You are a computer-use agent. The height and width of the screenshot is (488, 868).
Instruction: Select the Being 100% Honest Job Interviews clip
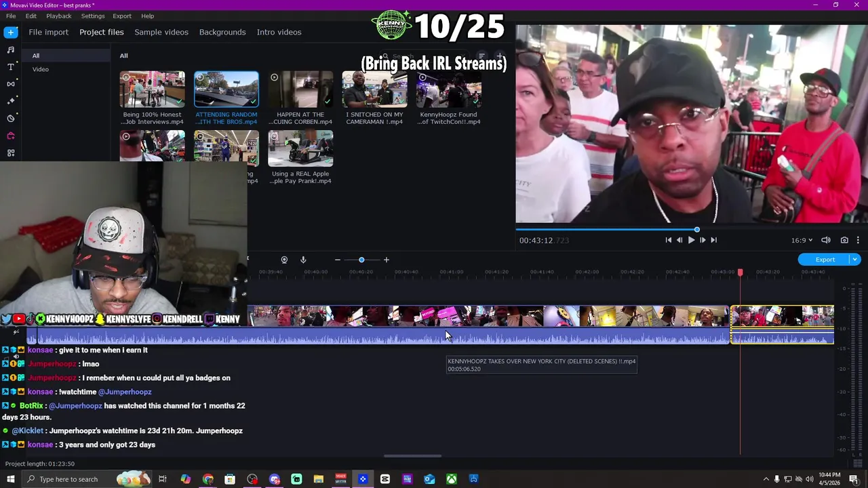[x=152, y=89]
